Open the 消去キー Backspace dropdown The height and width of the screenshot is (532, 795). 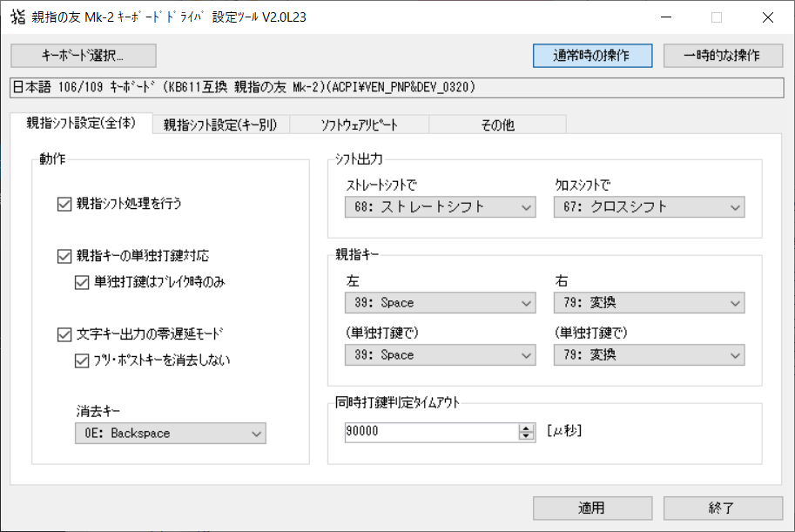170,433
